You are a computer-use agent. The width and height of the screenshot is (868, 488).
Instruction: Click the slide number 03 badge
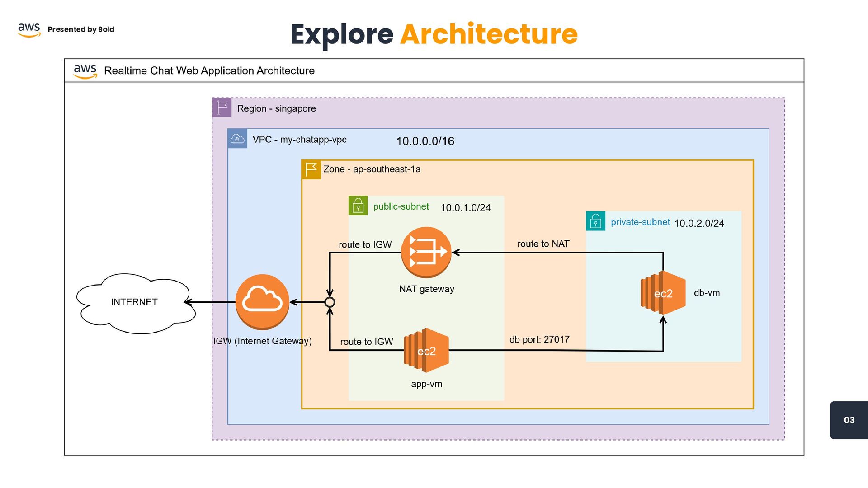(849, 420)
